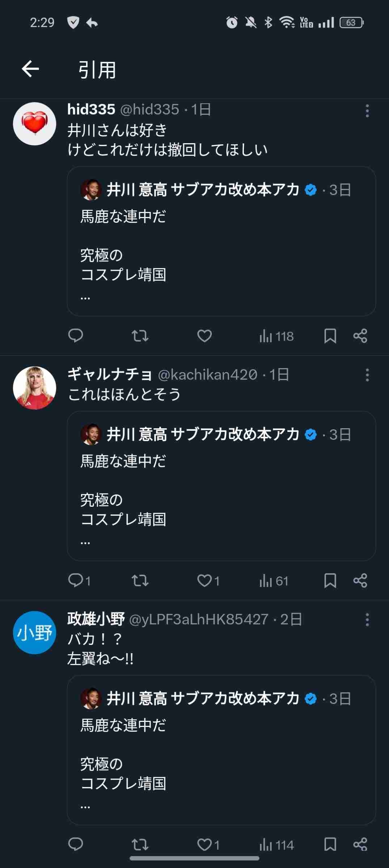Open more options for 政雄小野's post
The image size is (389, 868).
tap(367, 620)
